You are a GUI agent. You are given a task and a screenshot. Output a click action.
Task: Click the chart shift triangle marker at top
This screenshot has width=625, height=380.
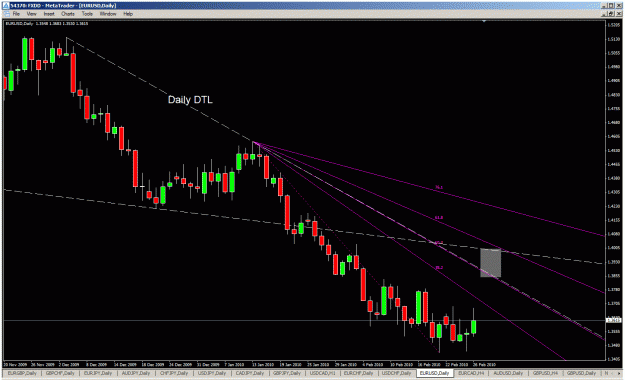click(x=484, y=21)
